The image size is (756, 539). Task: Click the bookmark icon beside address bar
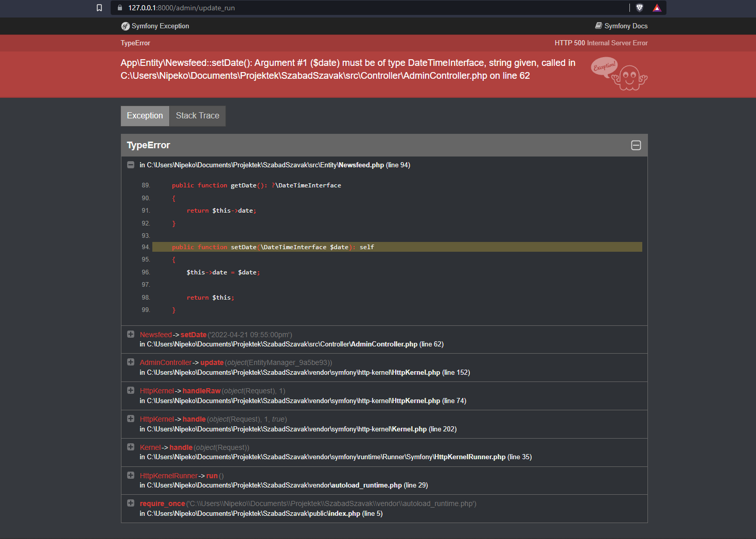point(99,8)
